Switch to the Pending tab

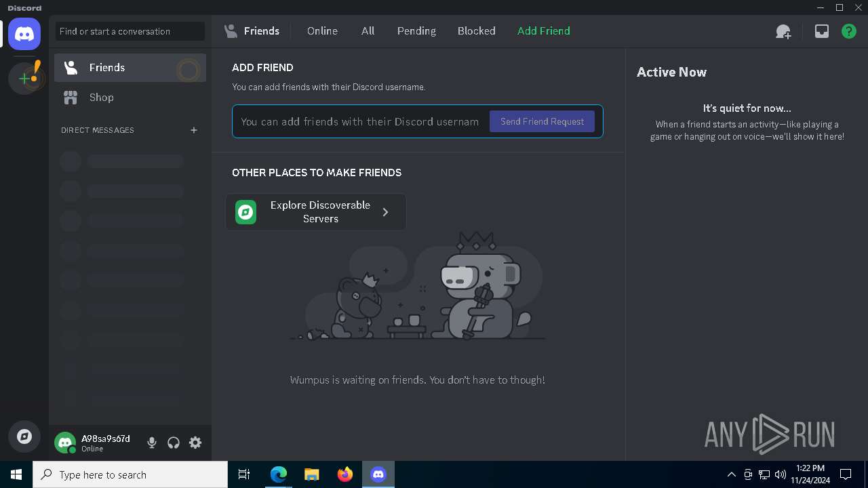[x=416, y=31]
